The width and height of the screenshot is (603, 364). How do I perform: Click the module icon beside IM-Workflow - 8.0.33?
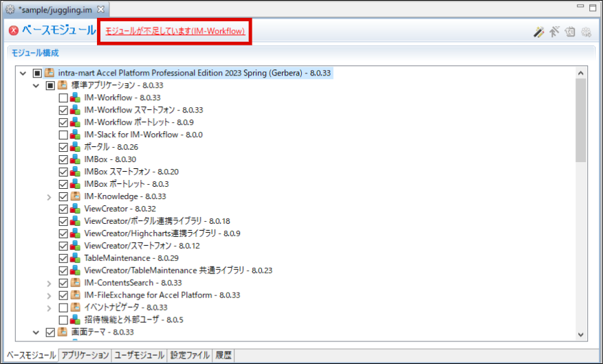click(x=76, y=98)
